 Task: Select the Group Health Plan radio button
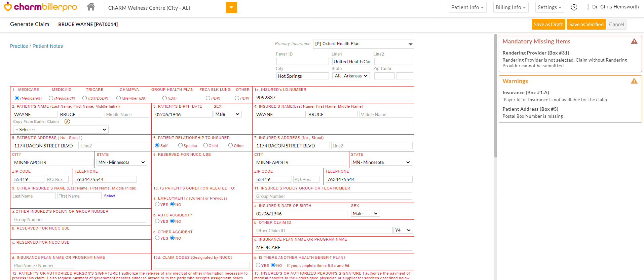coord(164,98)
